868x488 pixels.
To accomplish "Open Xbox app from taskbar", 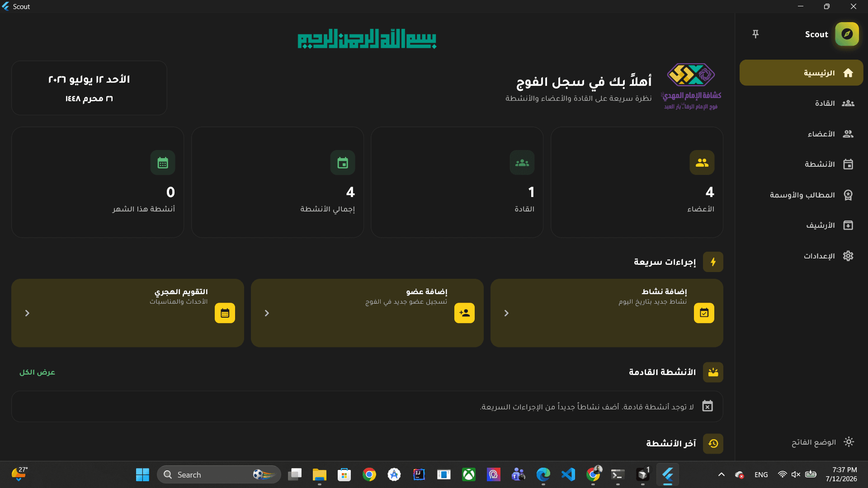I will (469, 474).
